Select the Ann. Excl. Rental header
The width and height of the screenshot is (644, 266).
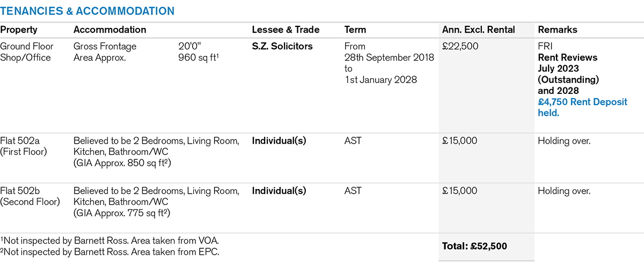pyautogui.click(x=478, y=30)
